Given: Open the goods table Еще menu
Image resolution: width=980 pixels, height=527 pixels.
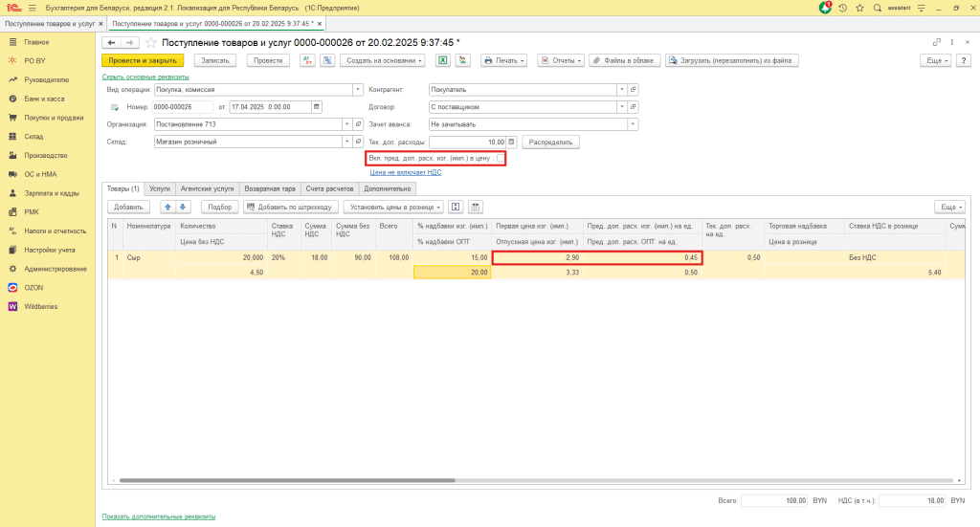Looking at the screenshot, I should tap(949, 207).
